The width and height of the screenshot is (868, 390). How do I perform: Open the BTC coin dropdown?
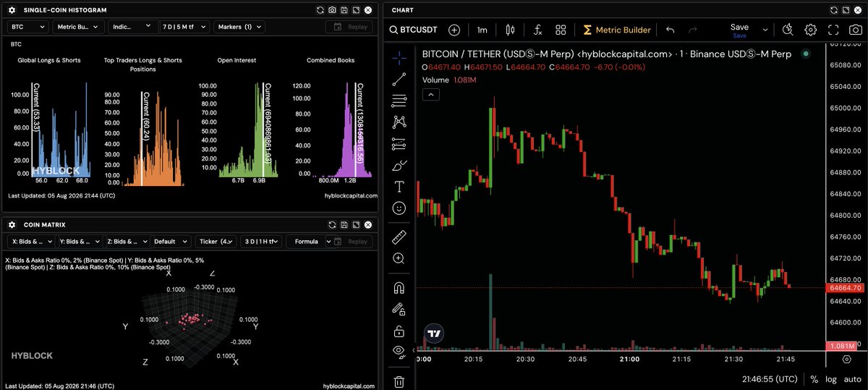coord(28,27)
